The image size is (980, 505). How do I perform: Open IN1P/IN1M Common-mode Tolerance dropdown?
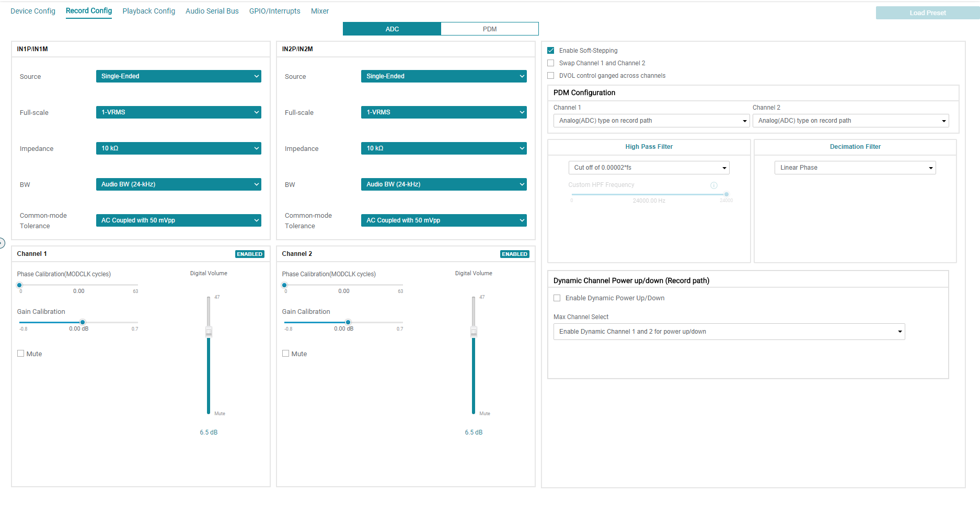[x=178, y=220]
